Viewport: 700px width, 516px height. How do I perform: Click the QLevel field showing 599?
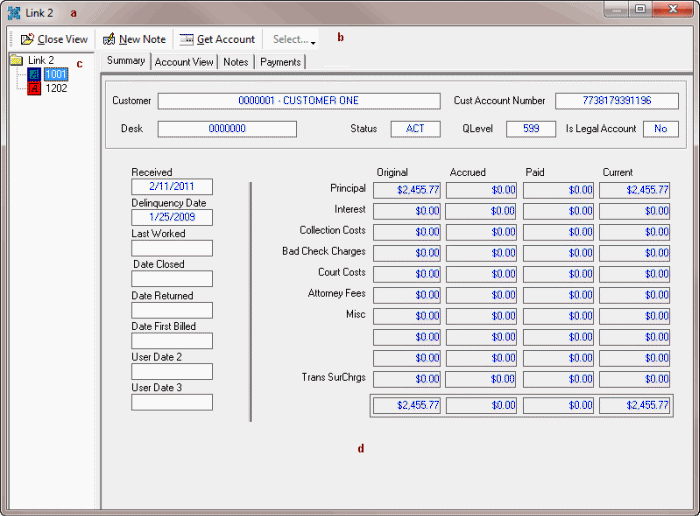(x=530, y=129)
